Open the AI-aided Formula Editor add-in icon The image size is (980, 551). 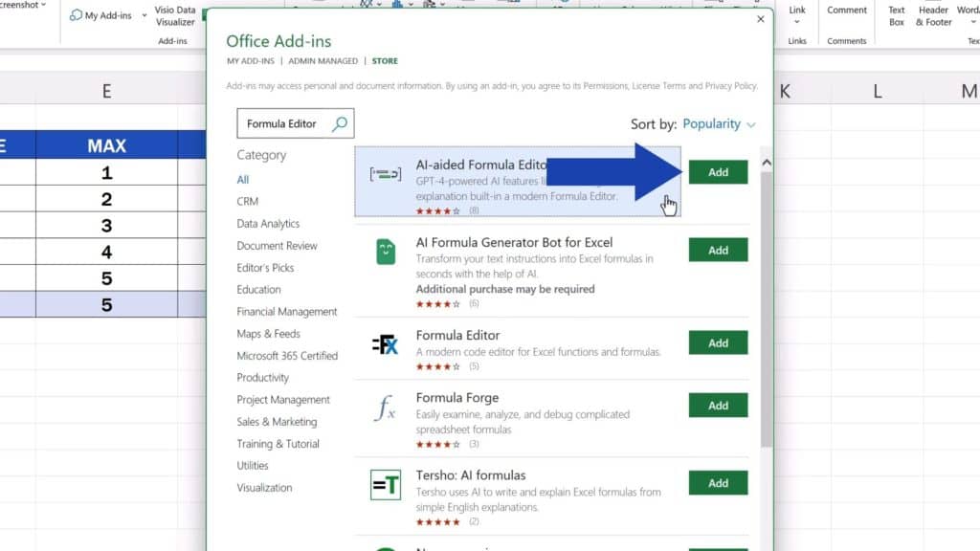coord(386,174)
